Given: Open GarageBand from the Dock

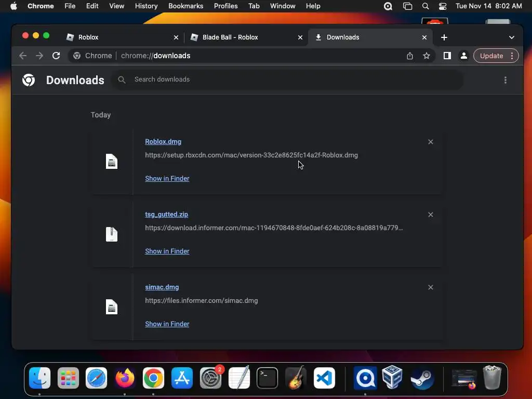Looking at the screenshot, I should pyautogui.click(x=296, y=378).
